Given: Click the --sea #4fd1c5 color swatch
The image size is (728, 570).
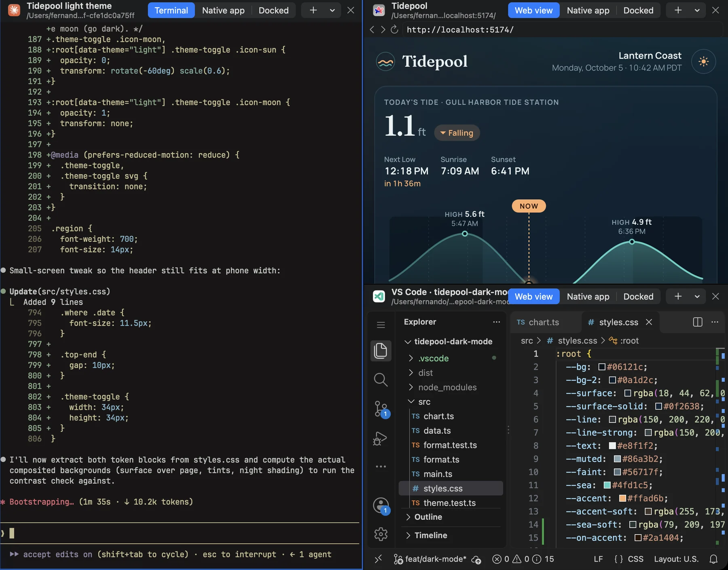Looking at the screenshot, I should [x=607, y=485].
